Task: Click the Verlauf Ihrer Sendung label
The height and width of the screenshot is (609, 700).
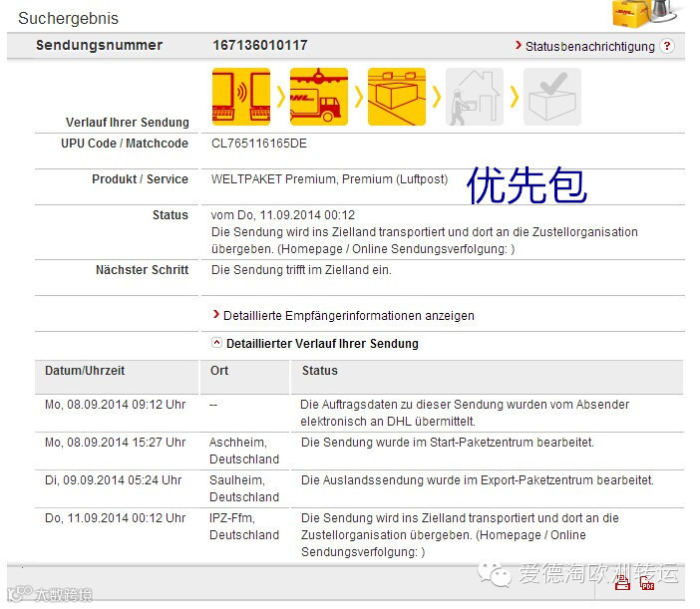Action: 128,122
